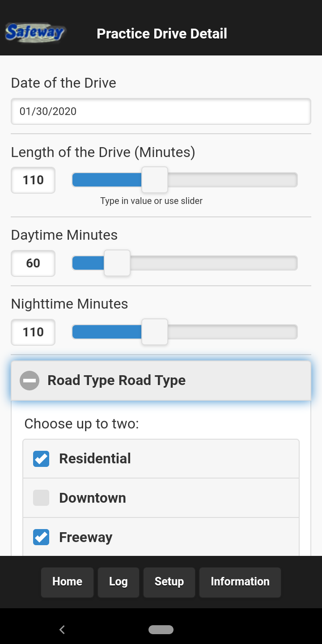Tap the Safeway logo icon
The image size is (322, 644).
coord(35,33)
